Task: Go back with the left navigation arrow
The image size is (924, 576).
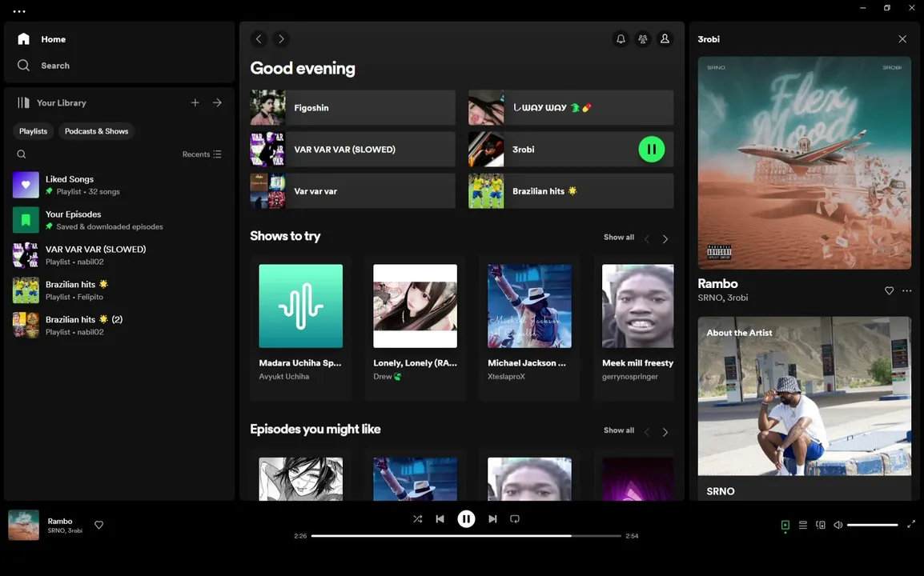Action: coord(259,39)
